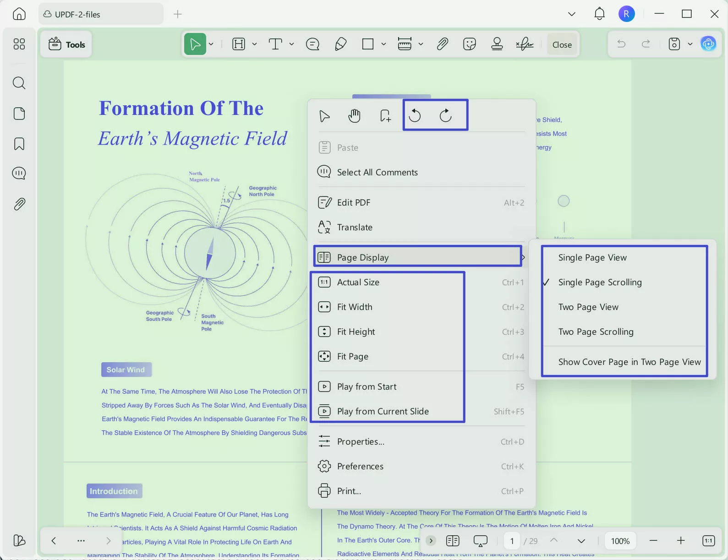728x560 pixels.
Task: Choose Two Page View mode
Action: coord(588,307)
